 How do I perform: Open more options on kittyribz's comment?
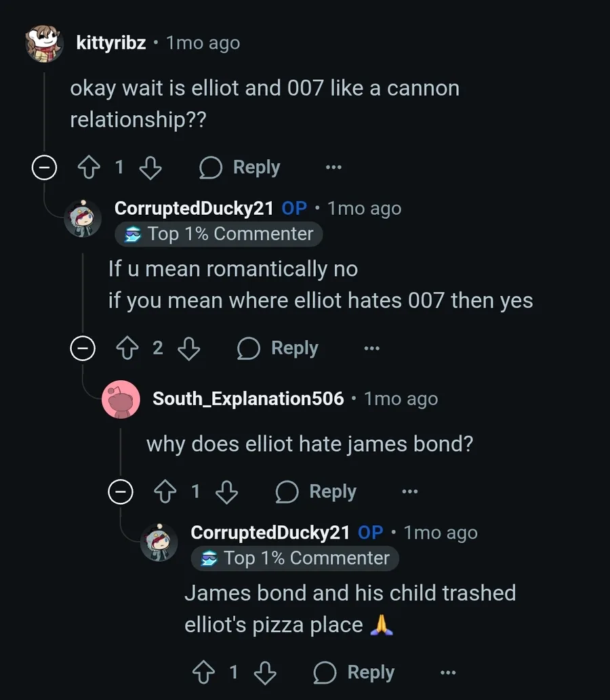tap(333, 167)
